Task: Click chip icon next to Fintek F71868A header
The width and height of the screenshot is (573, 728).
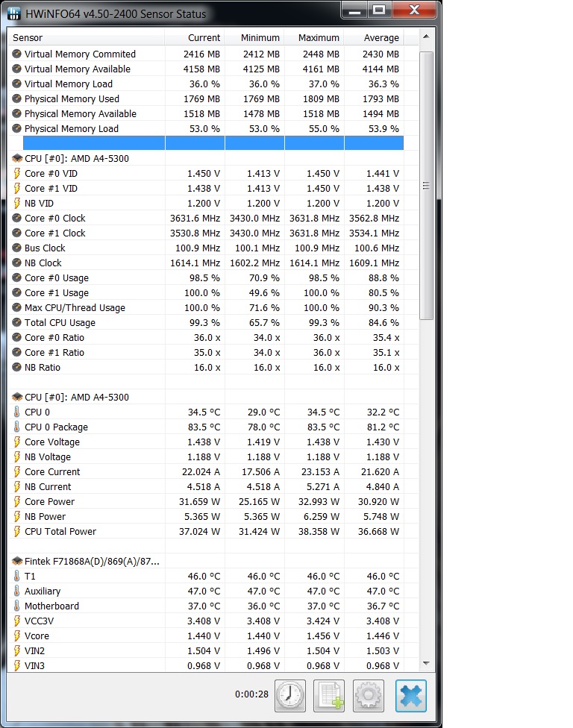Action: 17,562
